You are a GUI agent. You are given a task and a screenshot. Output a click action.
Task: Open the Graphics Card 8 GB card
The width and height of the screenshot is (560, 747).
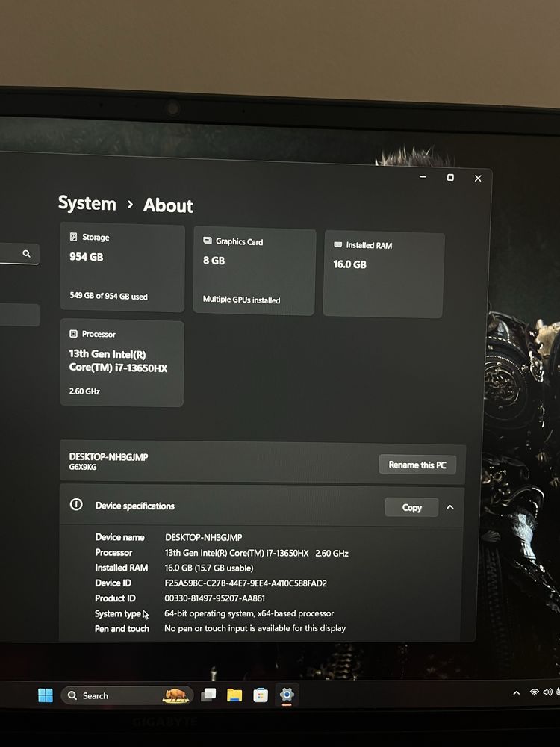tap(255, 272)
